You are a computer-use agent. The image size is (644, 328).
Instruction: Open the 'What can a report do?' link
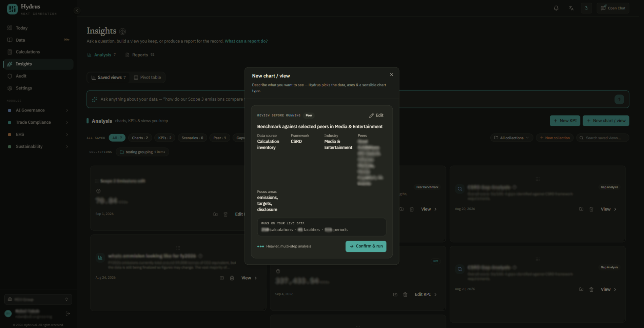[246, 41]
